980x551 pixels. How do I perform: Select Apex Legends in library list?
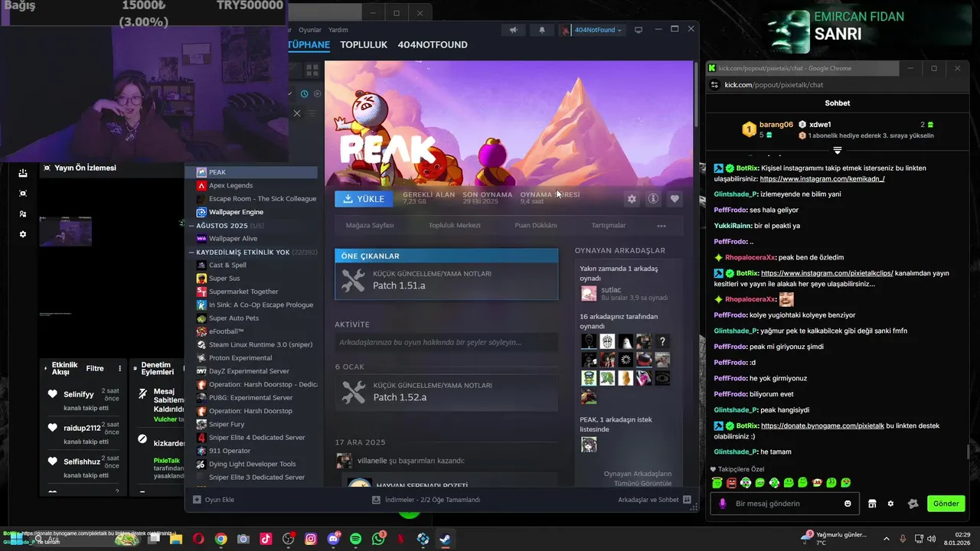pos(253,185)
